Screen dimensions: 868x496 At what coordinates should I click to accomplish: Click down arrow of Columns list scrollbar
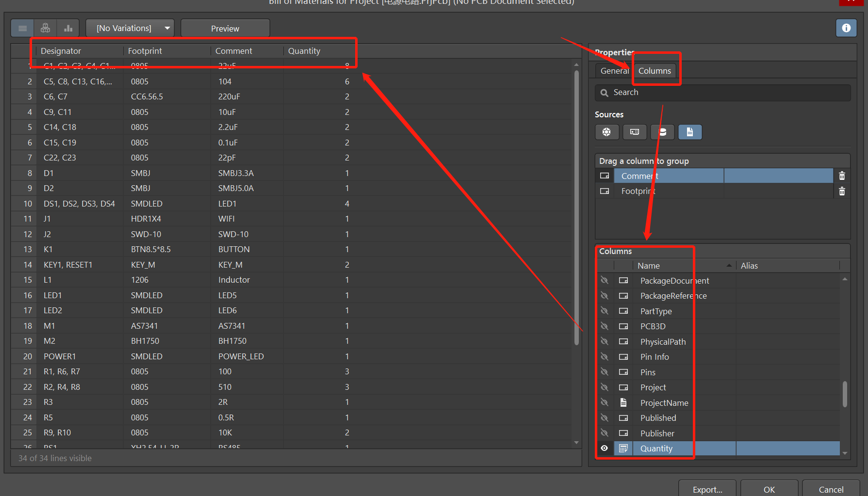[x=845, y=453]
